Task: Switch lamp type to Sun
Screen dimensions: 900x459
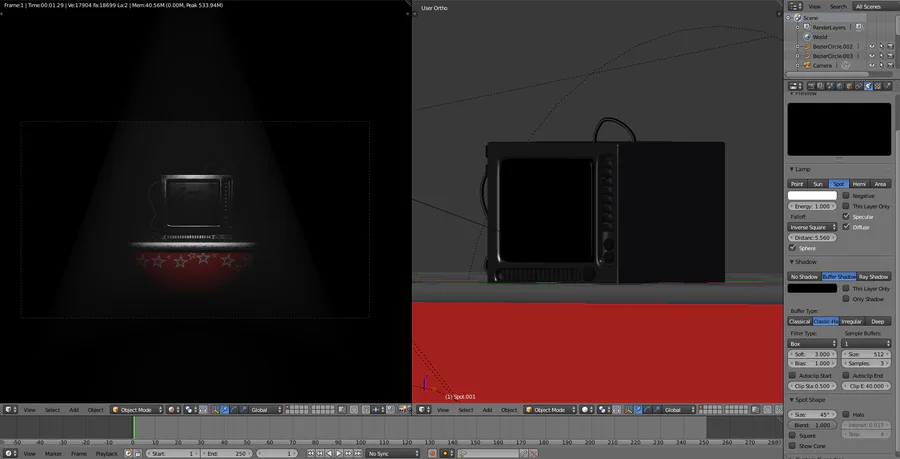Action: coord(818,184)
